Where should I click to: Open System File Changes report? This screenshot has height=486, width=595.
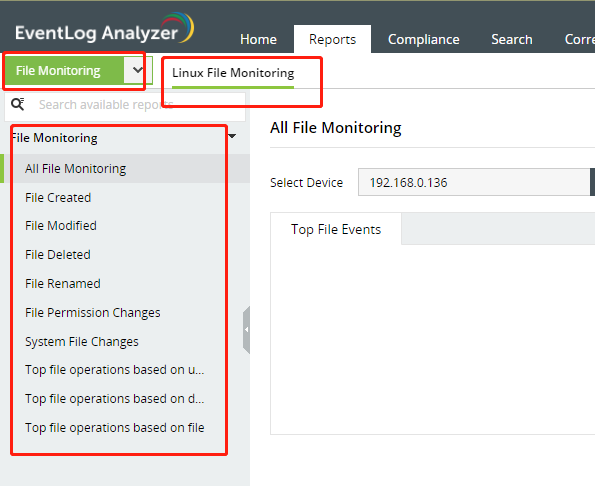coord(82,341)
